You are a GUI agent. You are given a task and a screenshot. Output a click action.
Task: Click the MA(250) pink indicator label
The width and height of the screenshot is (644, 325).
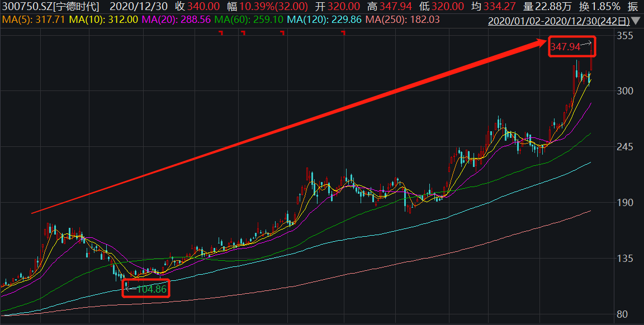(402, 20)
